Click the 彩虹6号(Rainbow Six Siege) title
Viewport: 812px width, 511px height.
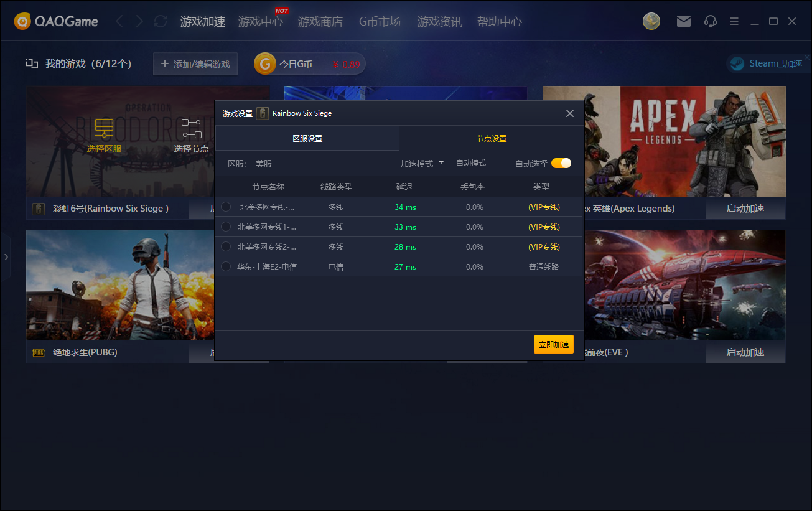point(111,209)
